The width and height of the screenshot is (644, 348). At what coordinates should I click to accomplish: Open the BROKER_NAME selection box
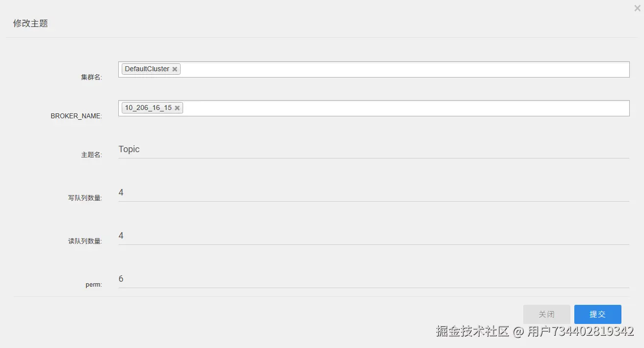point(374,108)
